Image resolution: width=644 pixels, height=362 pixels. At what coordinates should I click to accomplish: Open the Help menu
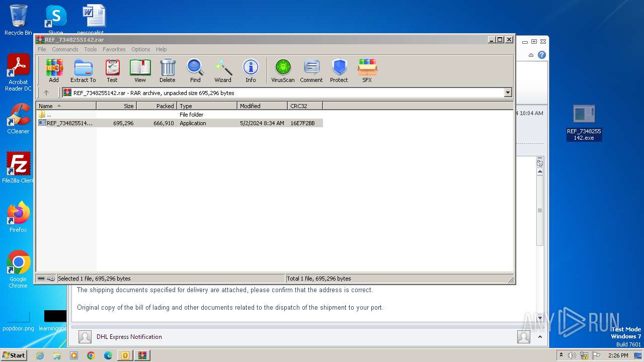click(161, 49)
